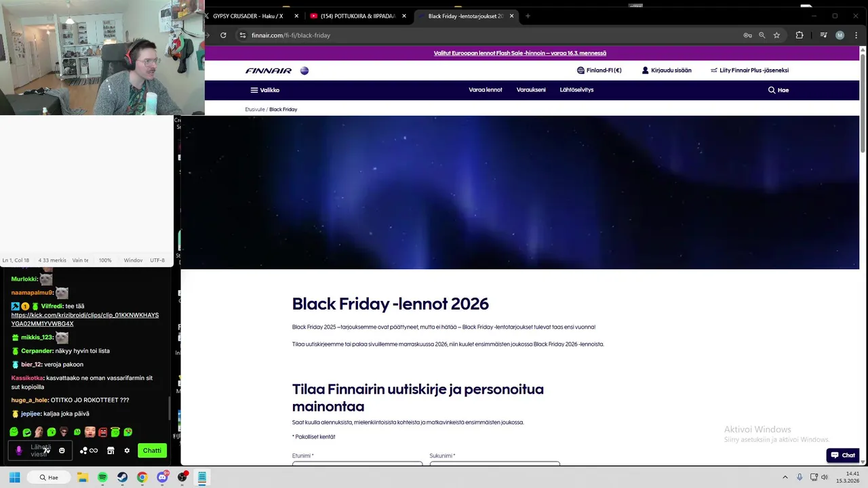Click username Cerpander in chat
868x488 pixels.
[x=37, y=351]
